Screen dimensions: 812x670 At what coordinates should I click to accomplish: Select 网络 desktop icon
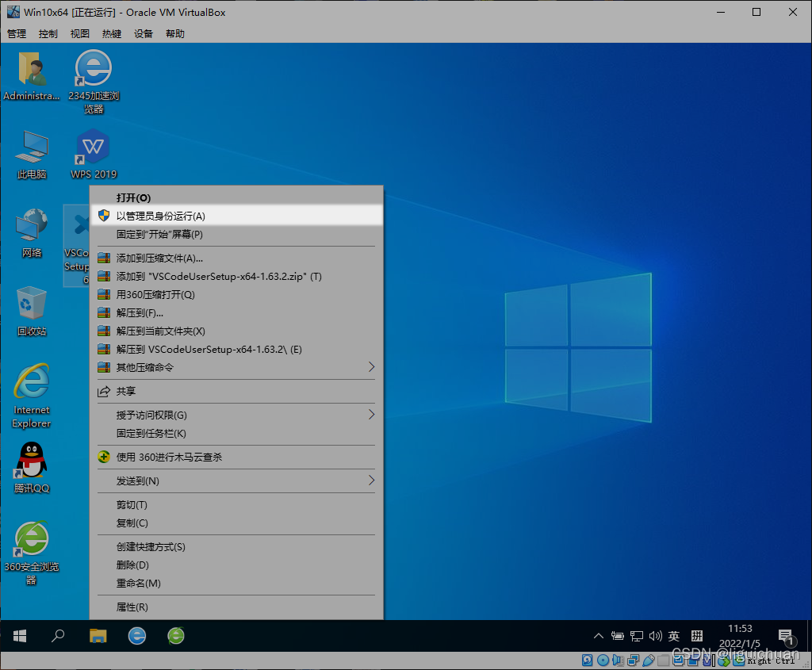32,232
